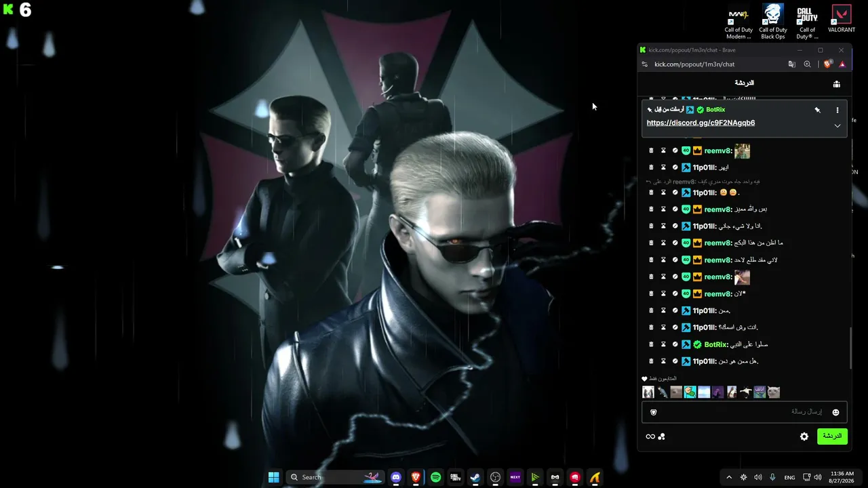Click the Brave Shields lion icon
Screen dimensions: 868x488
coord(827,64)
